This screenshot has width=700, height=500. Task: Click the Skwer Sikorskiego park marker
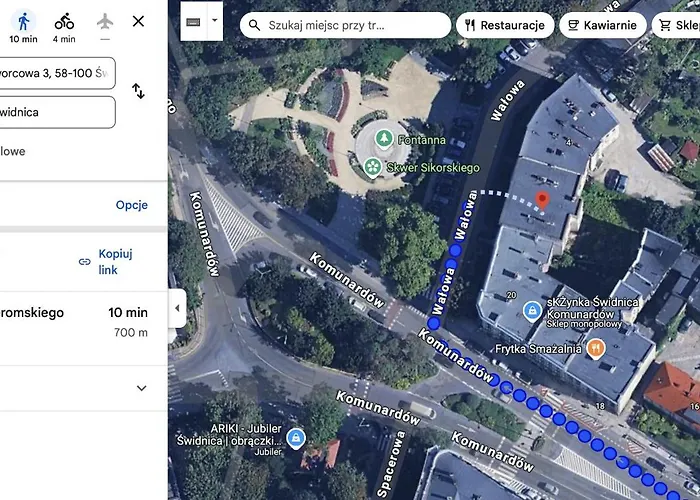(x=372, y=167)
